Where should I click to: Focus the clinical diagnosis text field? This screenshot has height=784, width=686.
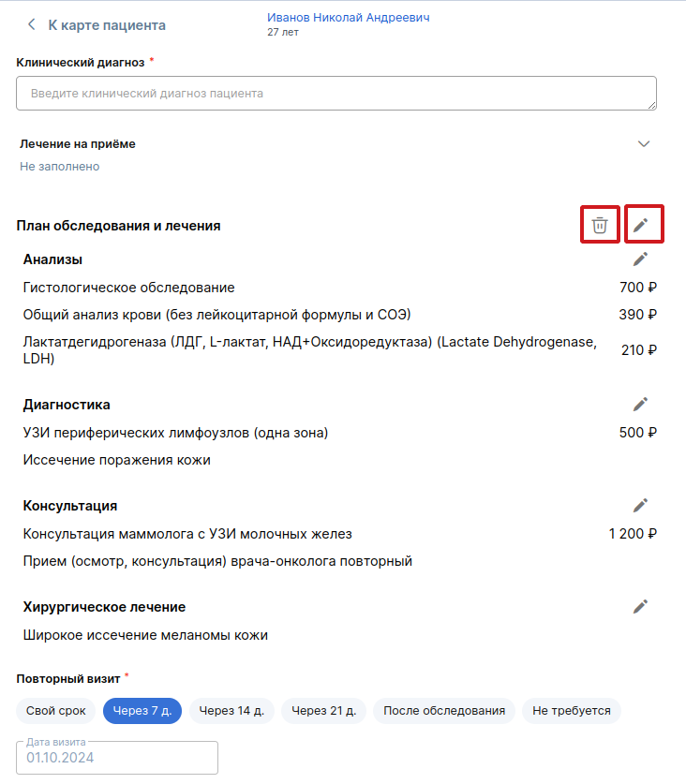coord(336,94)
